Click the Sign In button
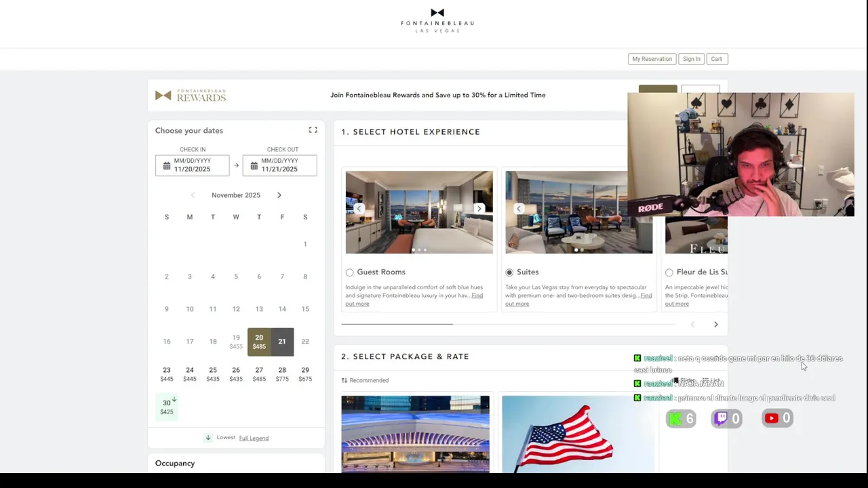The image size is (868, 488). click(692, 59)
